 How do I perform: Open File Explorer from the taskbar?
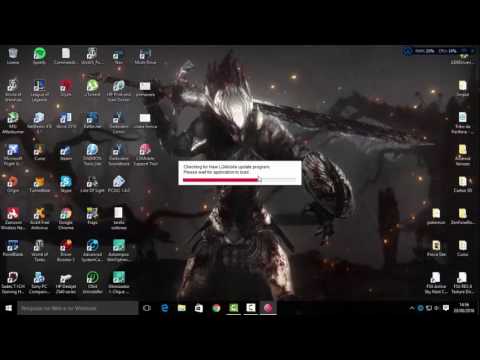click(182, 308)
